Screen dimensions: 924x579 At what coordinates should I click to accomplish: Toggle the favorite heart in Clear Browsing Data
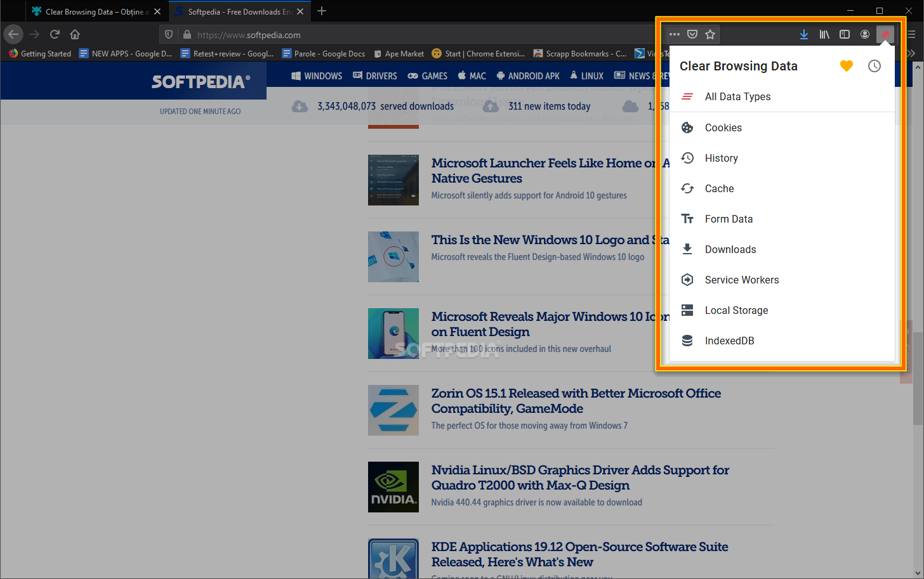(x=846, y=65)
